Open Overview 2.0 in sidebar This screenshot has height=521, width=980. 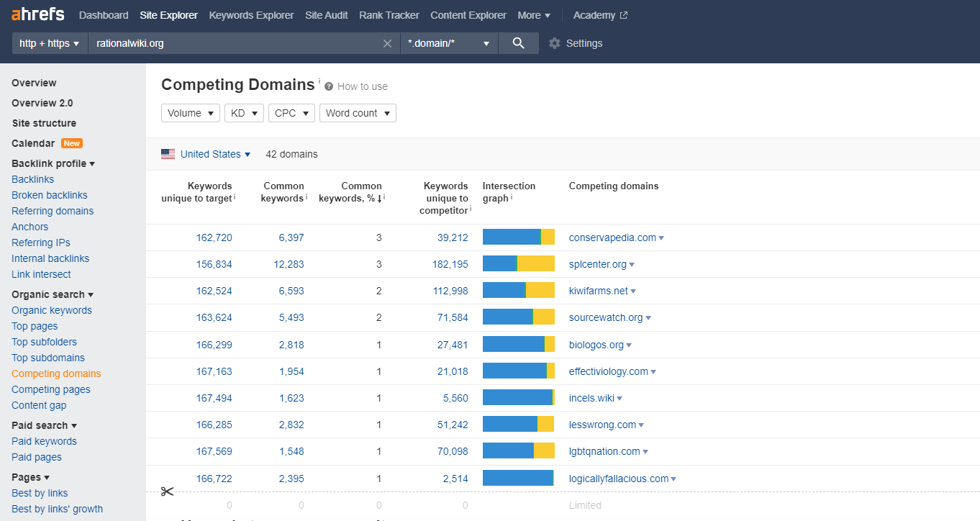coord(42,103)
